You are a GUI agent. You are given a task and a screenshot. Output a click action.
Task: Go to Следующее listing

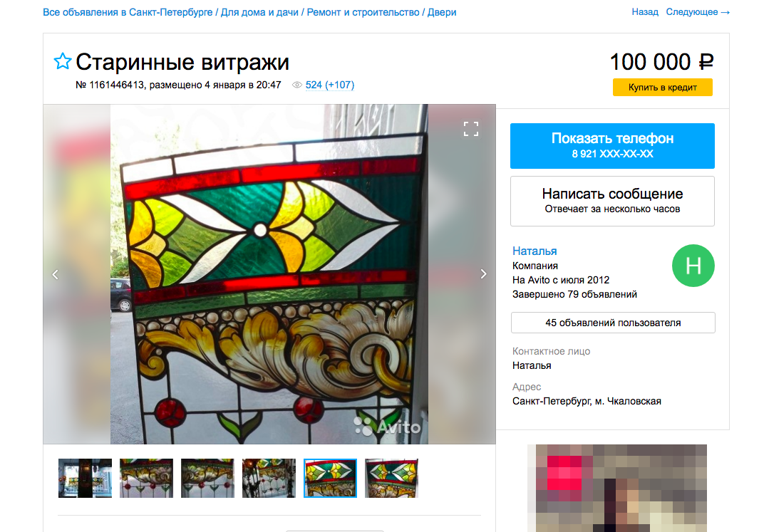click(698, 12)
